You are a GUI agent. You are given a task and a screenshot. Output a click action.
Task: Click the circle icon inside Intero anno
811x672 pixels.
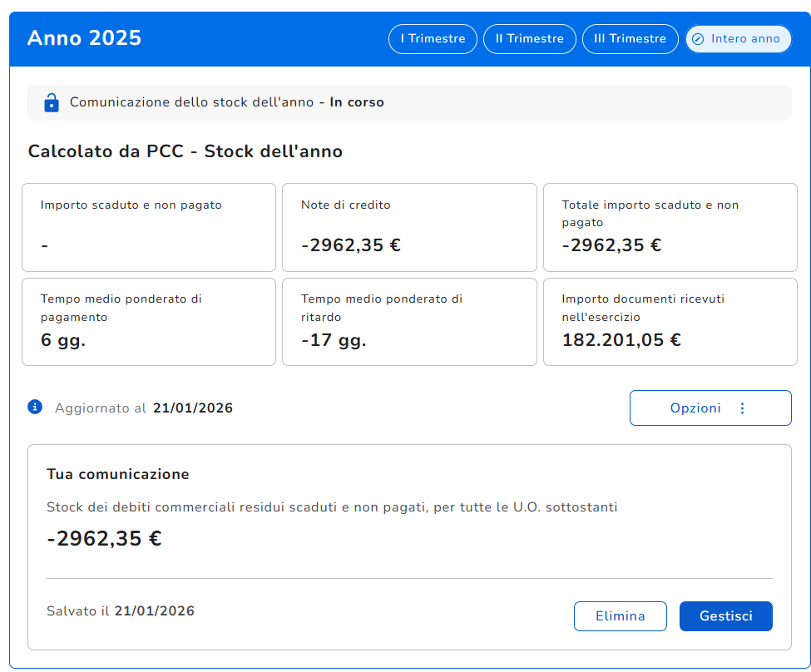point(698,39)
